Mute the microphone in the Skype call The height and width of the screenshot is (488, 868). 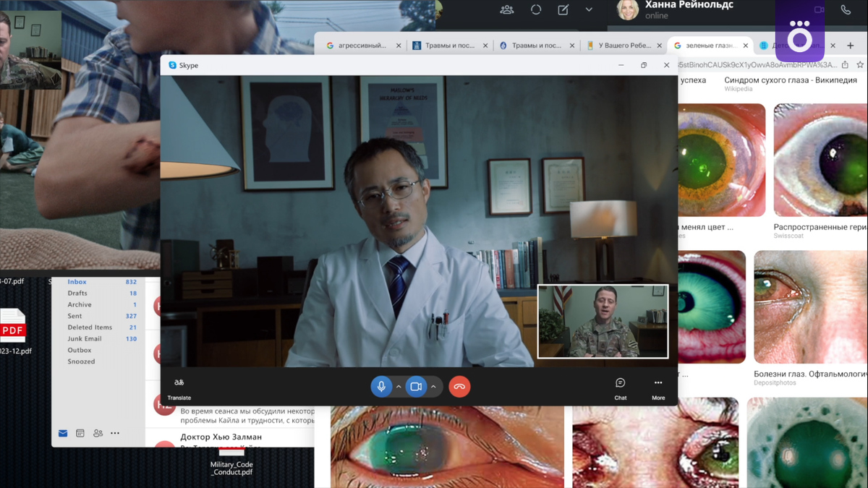point(381,387)
